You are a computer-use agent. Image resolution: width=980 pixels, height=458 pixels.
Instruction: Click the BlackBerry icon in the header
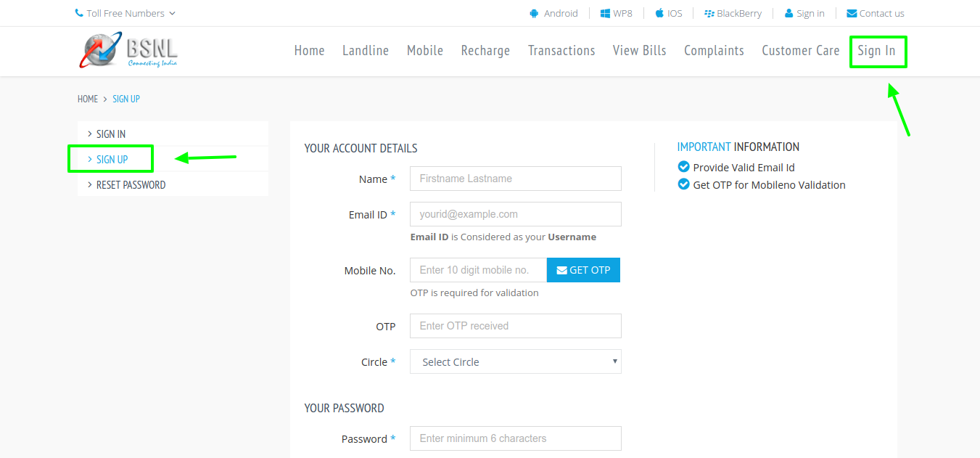pyautogui.click(x=709, y=12)
